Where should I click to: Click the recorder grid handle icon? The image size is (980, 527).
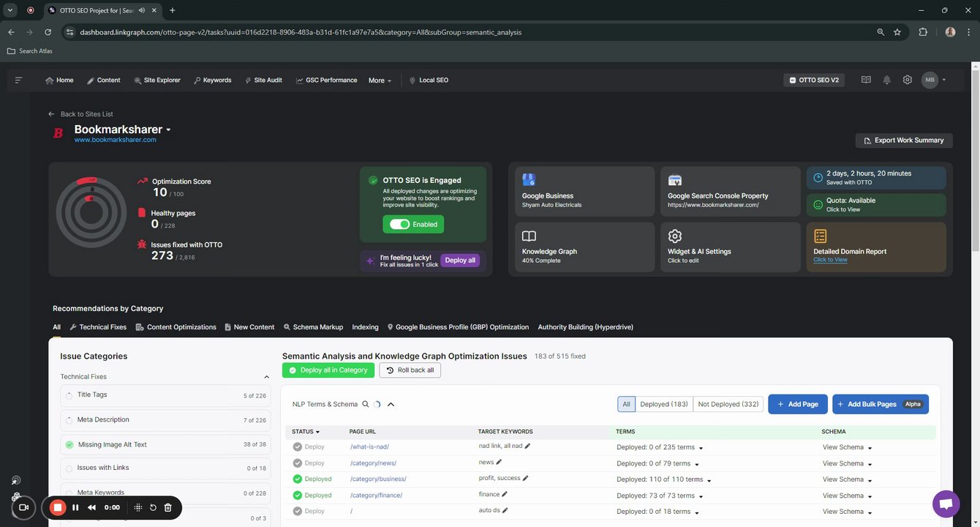[x=137, y=507]
